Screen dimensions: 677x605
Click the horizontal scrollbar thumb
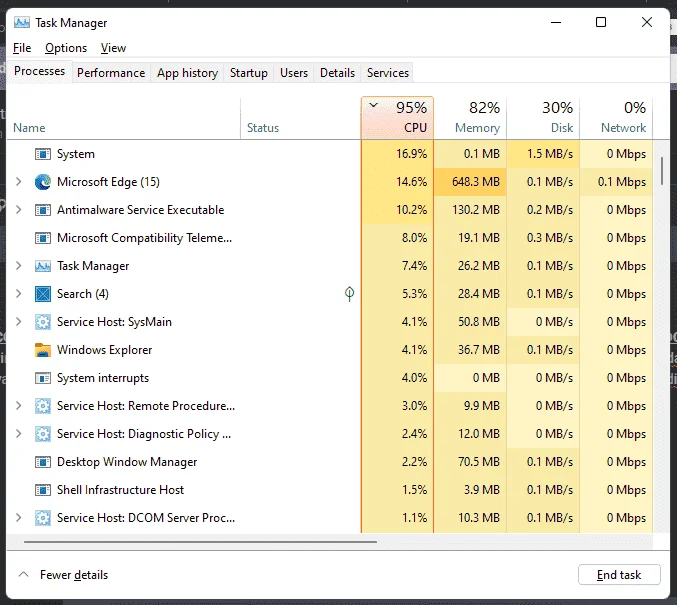200,541
